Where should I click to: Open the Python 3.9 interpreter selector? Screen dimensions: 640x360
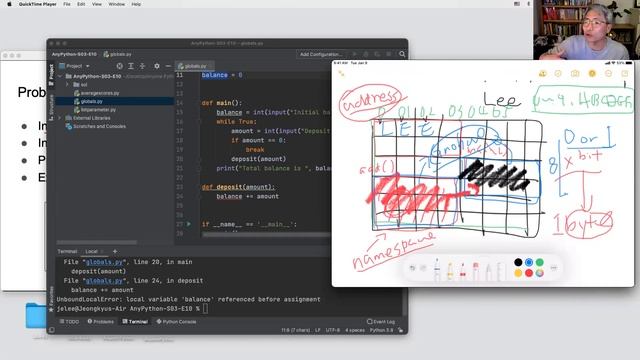click(381, 330)
